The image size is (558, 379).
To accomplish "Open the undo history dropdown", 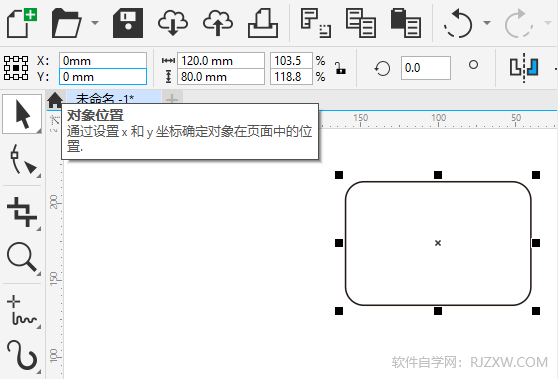I will 487,23.
